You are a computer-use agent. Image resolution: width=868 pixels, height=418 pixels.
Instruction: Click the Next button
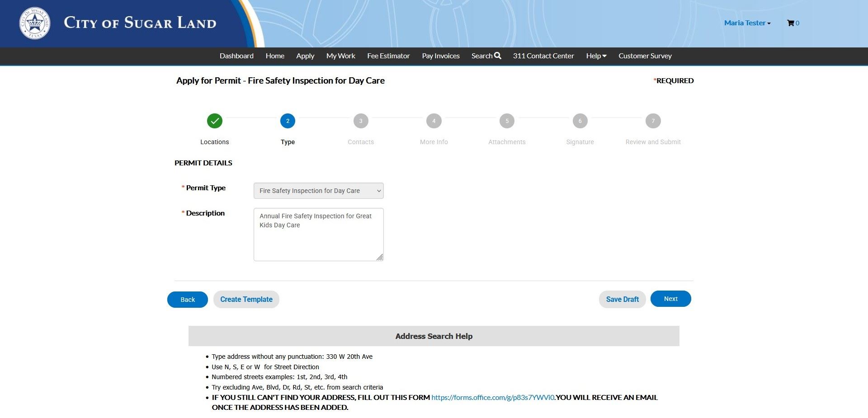[x=670, y=299]
